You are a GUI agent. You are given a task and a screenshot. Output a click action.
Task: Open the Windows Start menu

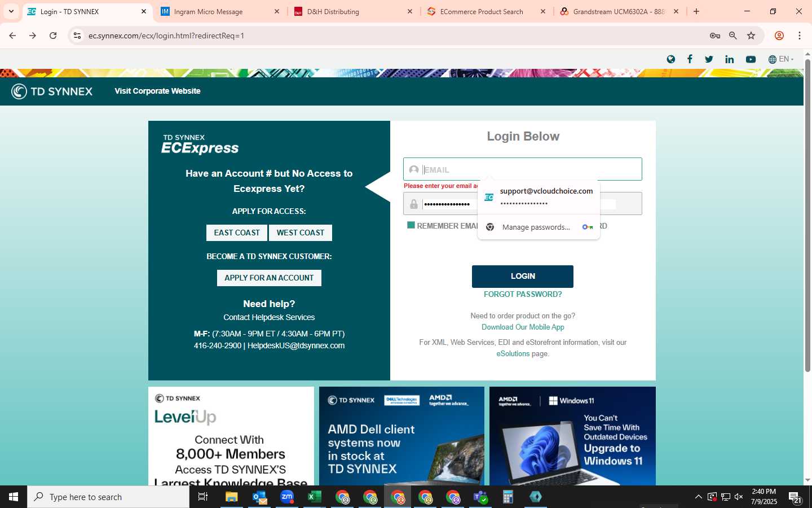[14, 497]
